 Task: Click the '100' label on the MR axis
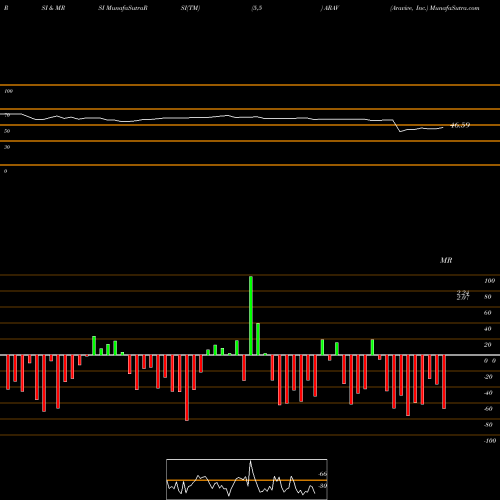click(489, 281)
